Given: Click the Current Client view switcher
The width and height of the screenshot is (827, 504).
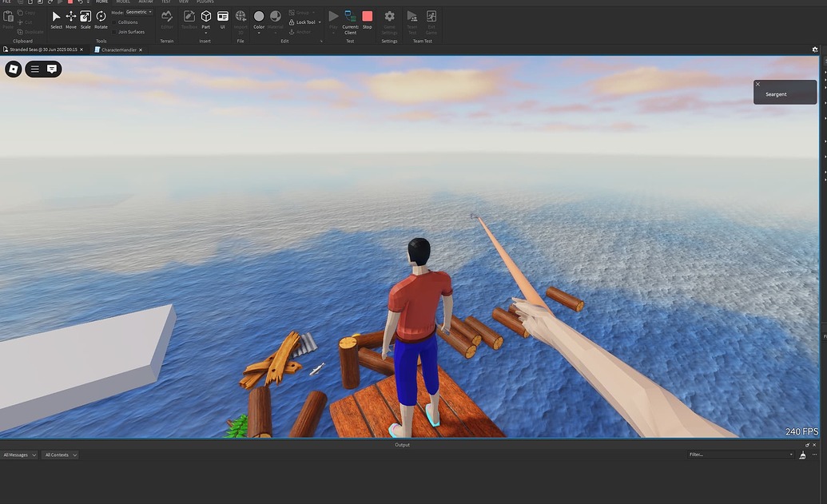Looking at the screenshot, I should click(x=350, y=22).
